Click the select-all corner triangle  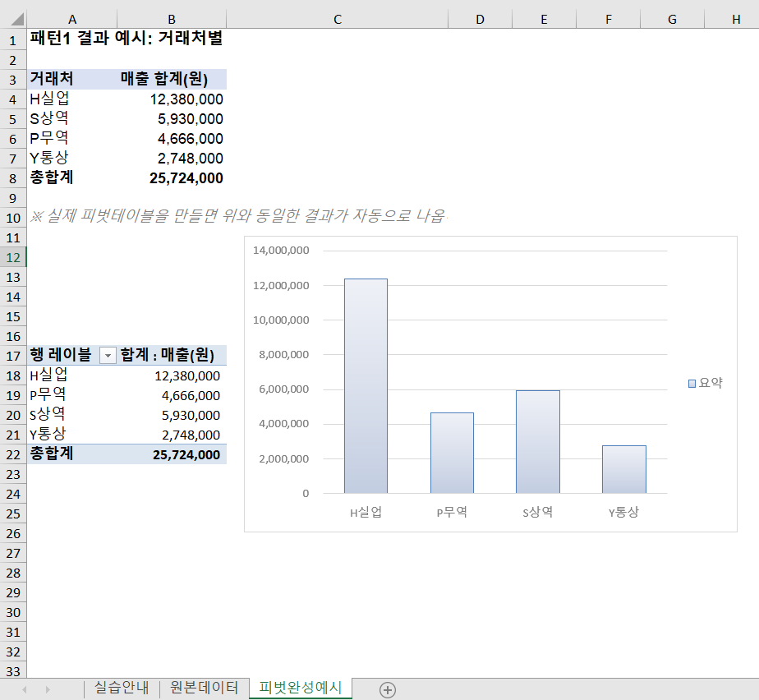tap(17, 19)
